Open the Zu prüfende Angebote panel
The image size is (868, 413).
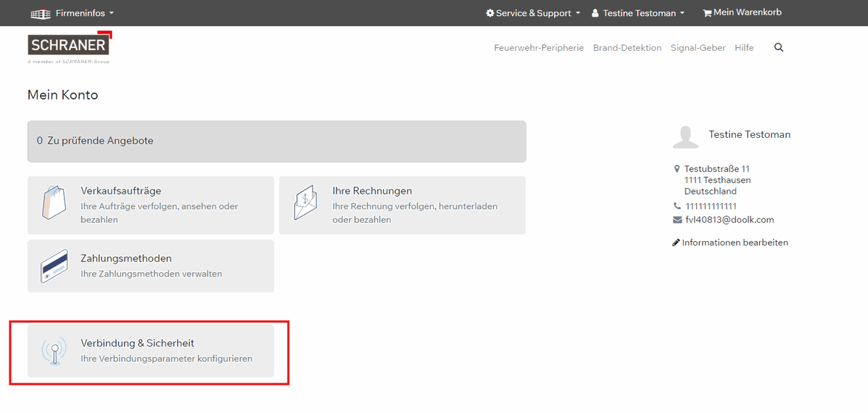click(276, 141)
